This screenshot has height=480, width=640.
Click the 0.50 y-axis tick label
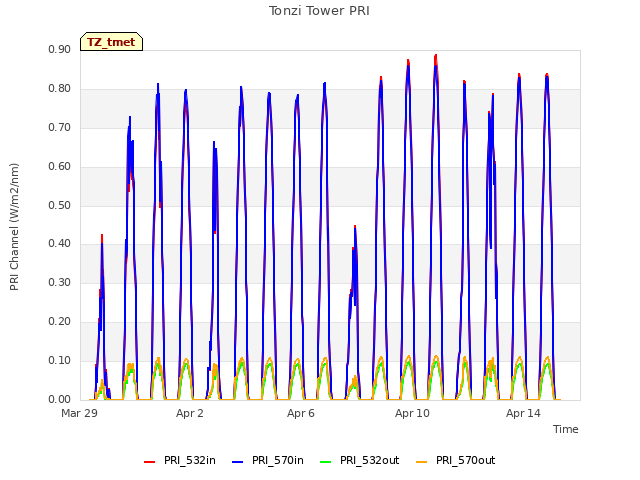coord(60,205)
